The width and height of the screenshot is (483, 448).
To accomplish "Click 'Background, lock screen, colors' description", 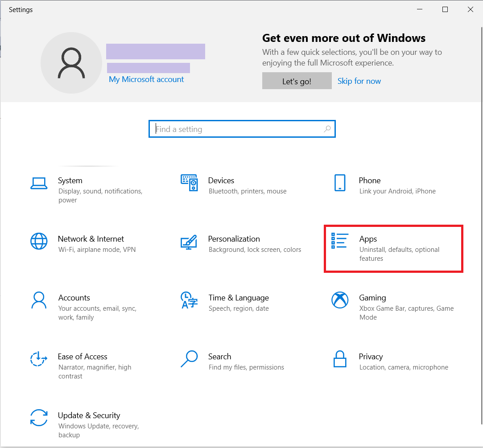I will [255, 250].
